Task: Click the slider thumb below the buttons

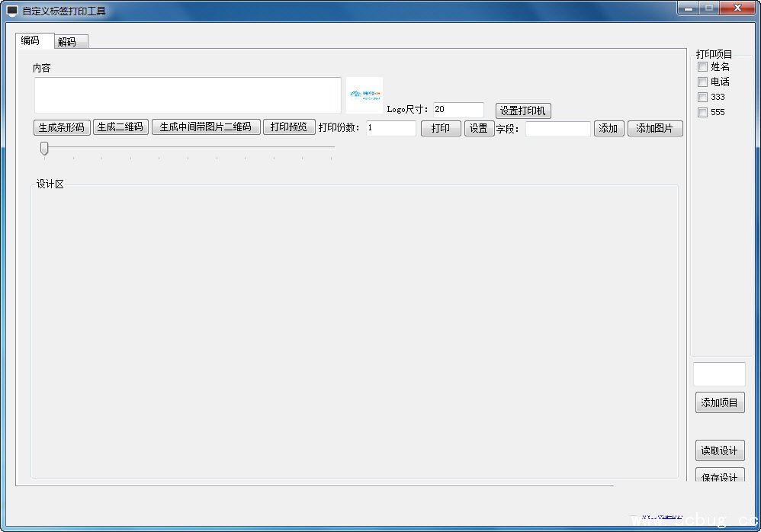Action: click(x=44, y=148)
